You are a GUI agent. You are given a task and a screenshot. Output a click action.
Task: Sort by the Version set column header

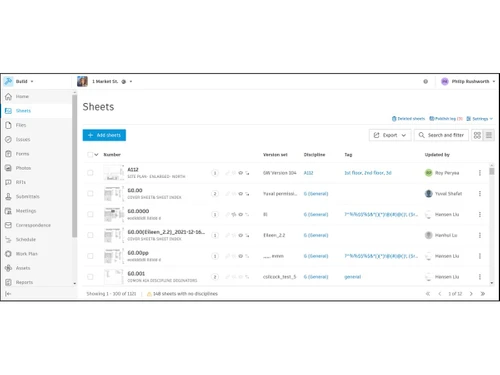pyautogui.click(x=275, y=155)
